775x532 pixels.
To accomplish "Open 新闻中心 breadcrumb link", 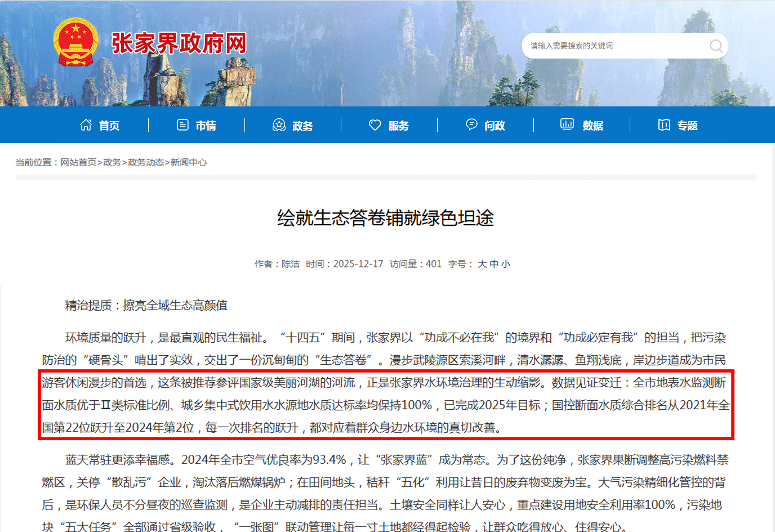I will point(189,162).
